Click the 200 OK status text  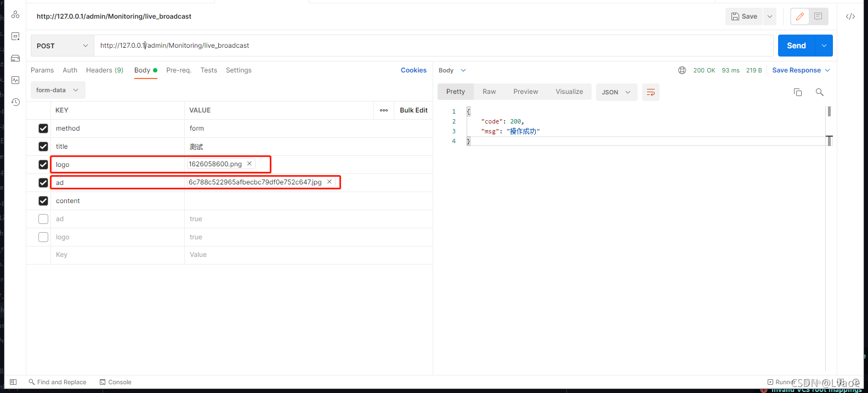(x=704, y=70)
